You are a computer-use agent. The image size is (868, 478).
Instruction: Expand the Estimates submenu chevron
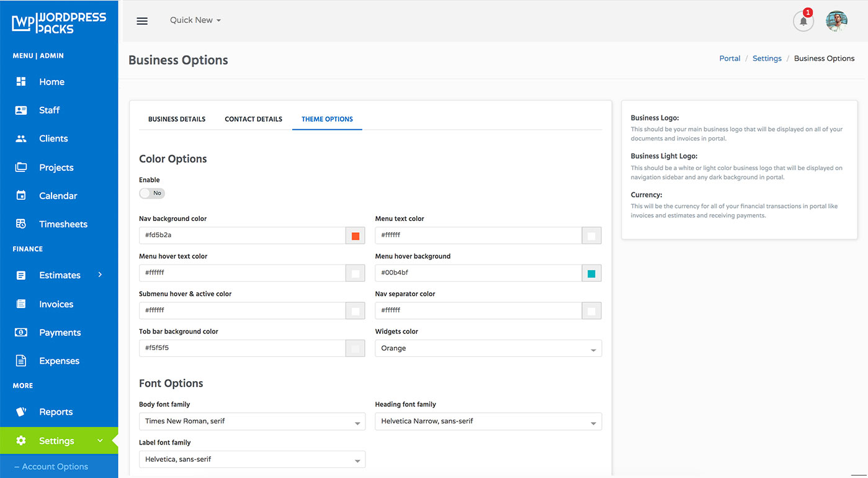pos(100,274)
